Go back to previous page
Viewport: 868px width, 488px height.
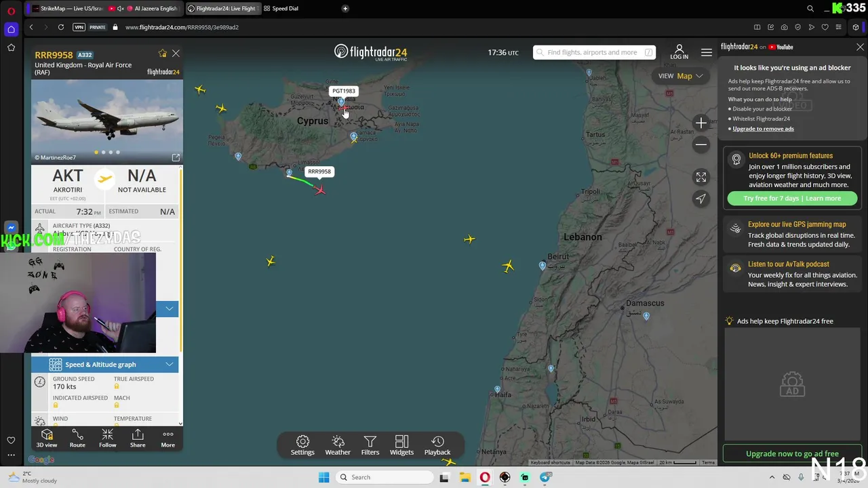tap(31, 27)
